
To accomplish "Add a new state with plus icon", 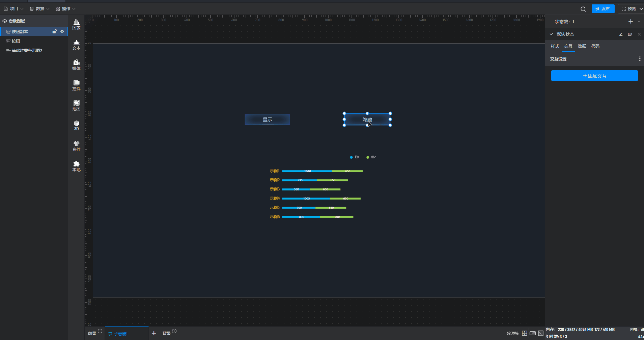I will pyautogui.click(x=631, y=22).
